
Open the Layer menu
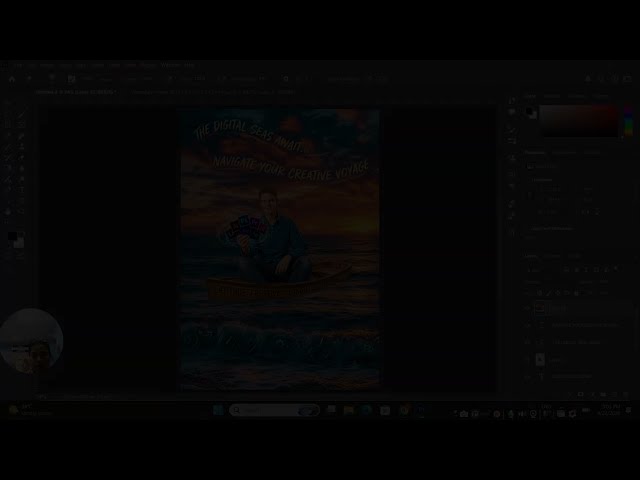pos(64,65)
